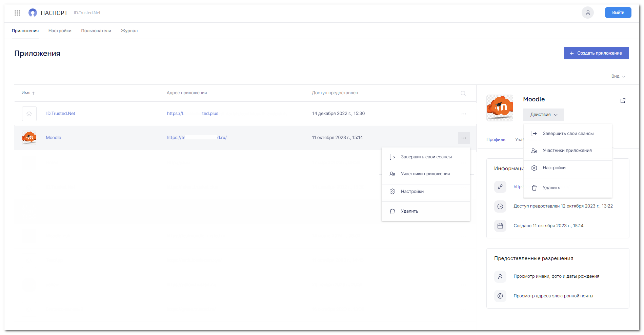Click Просмотр имени, фото и даты рождения
This screenshot has width=644, height=335.
(x=556, y=276)
